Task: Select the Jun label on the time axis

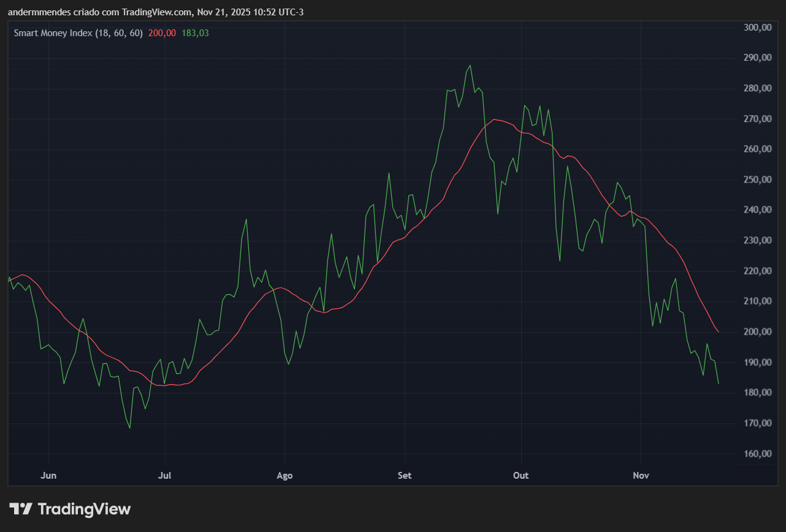Action: coord(48,475)
